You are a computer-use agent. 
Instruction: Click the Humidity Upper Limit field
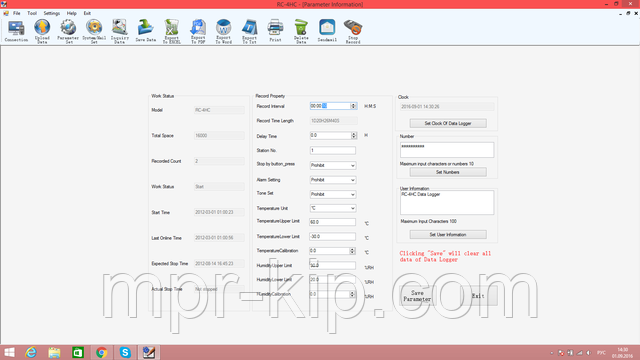pos(333,265)
